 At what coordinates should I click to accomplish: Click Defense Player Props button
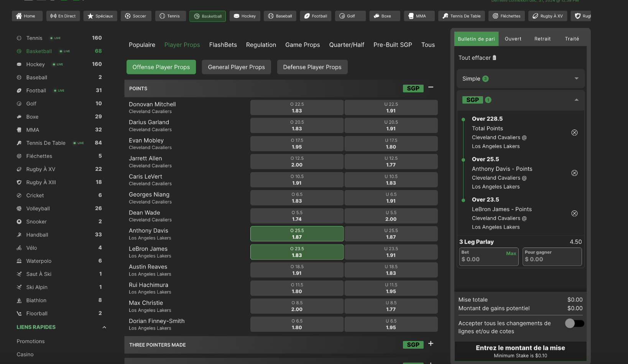312,67
